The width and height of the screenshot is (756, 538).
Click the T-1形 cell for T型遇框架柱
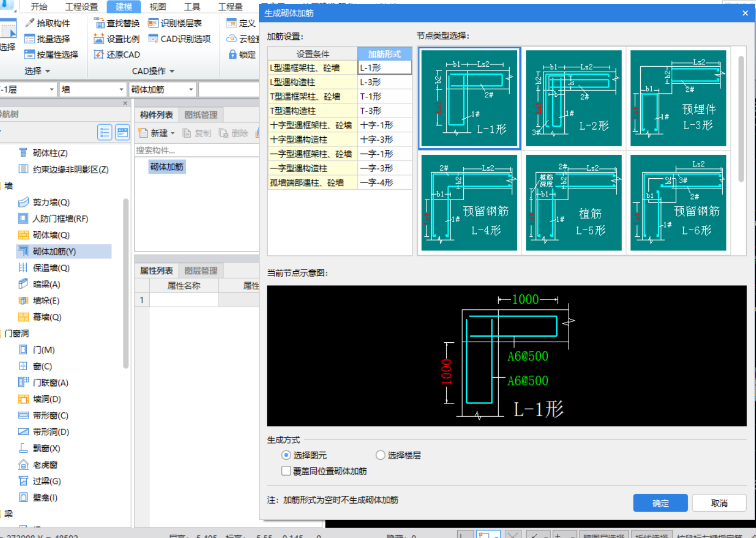point(385,96)
